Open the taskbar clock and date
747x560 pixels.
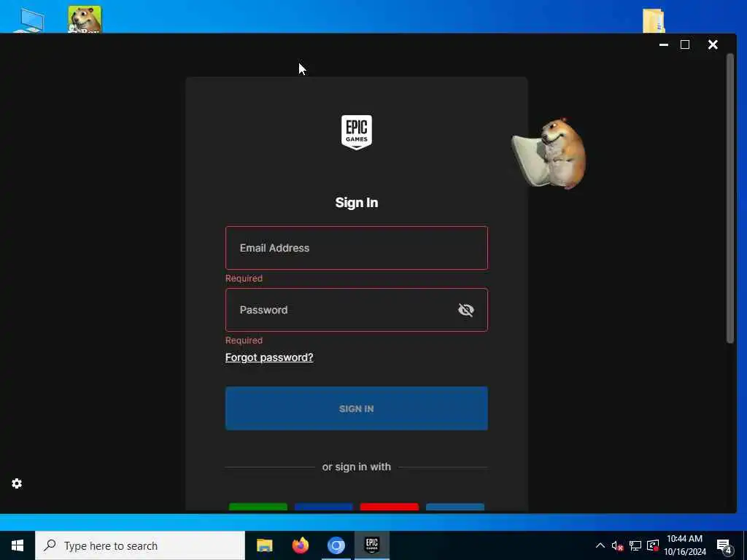684,545
